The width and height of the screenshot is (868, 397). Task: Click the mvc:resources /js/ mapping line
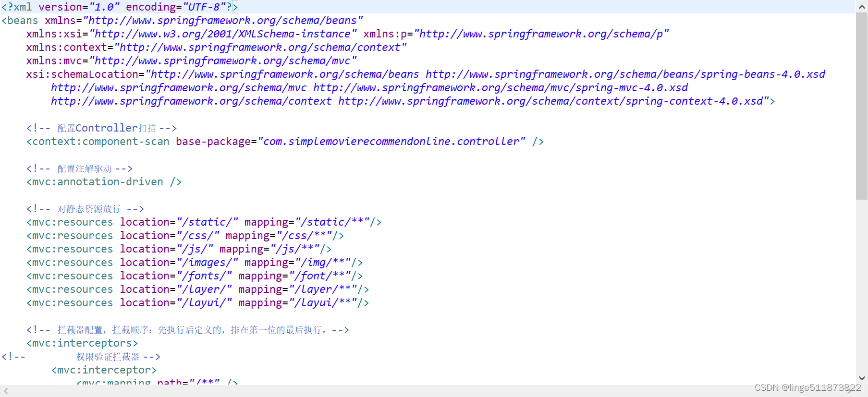pos(179,249)
